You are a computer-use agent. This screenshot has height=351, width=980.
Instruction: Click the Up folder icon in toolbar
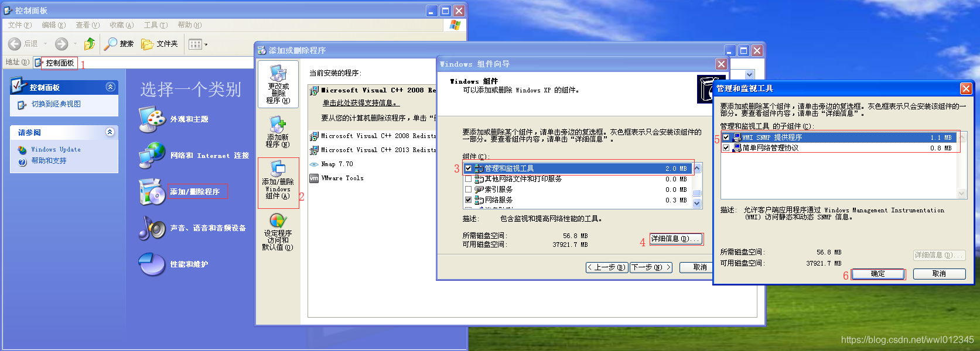89,44
